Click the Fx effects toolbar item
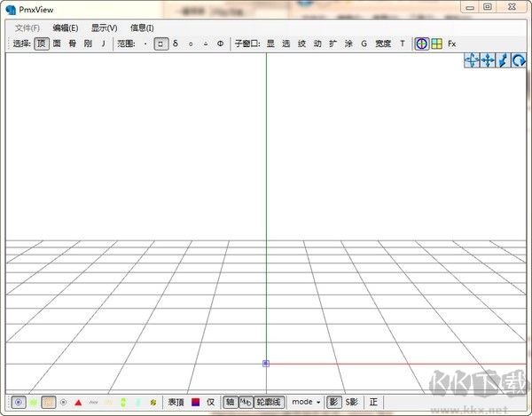Screen dimensions: 532x416 tap(452, 43)
